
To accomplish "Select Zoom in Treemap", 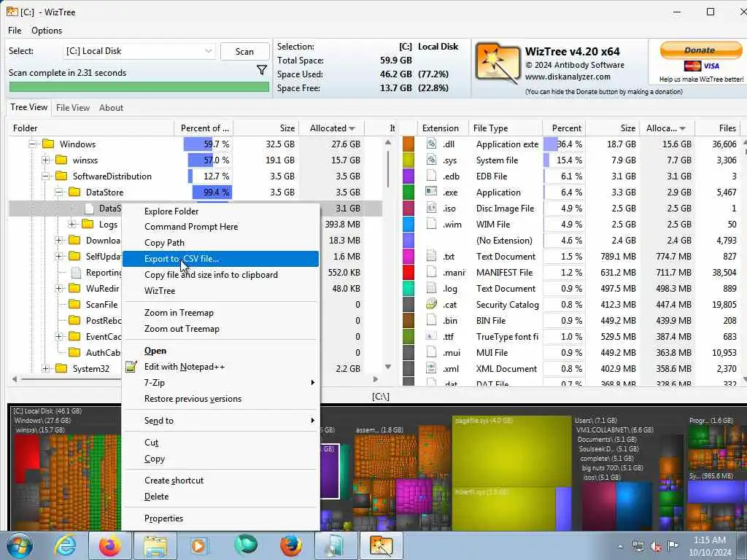I will click(220, 312).
